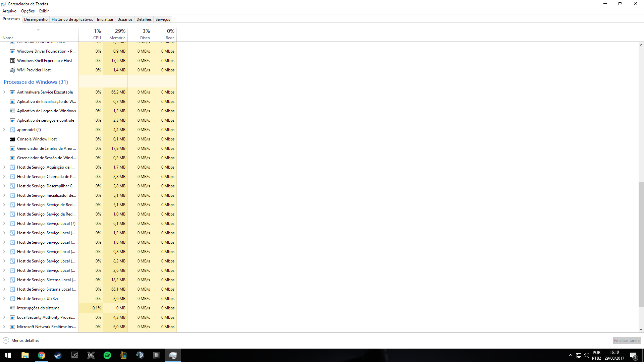Viewport: 644px width, 362px height.
Task: Open Windows Start menu
Action: coord(8,355)
